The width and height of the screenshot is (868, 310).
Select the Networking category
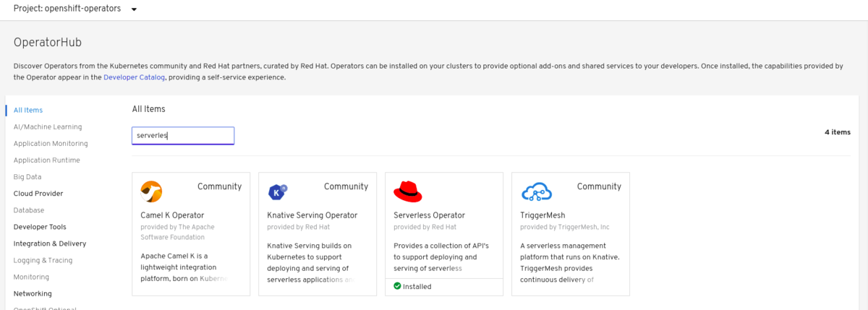coord(33,293)
